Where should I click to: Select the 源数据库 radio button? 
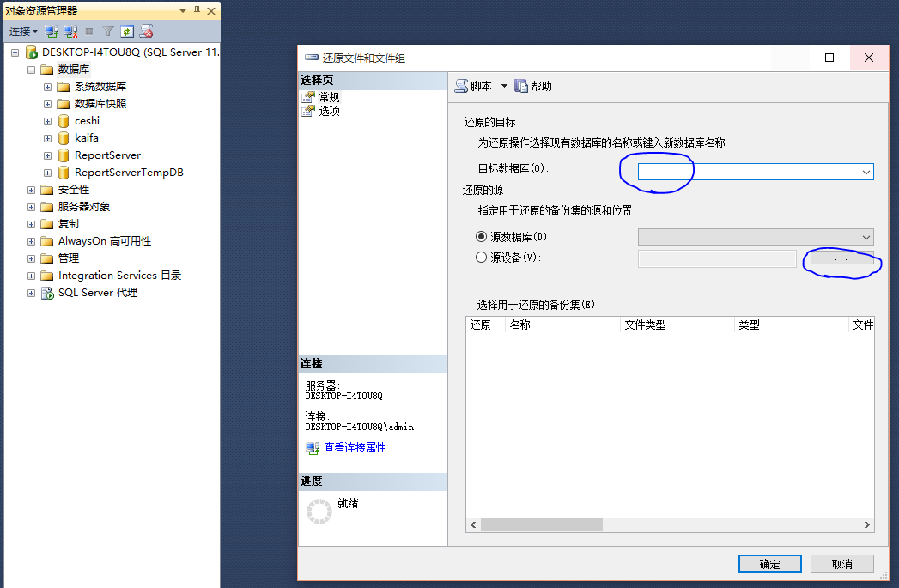481,237
